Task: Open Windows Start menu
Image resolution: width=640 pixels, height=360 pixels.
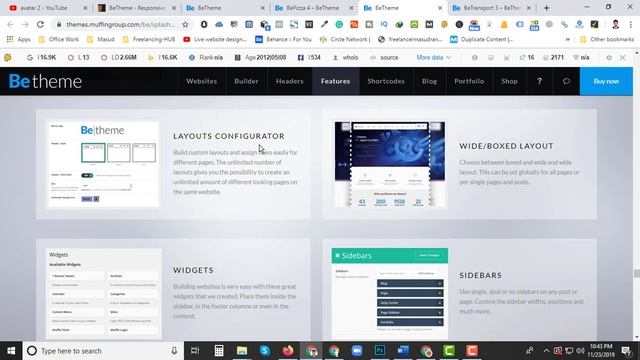Action: pyautogui.click(x=11, y=351)
